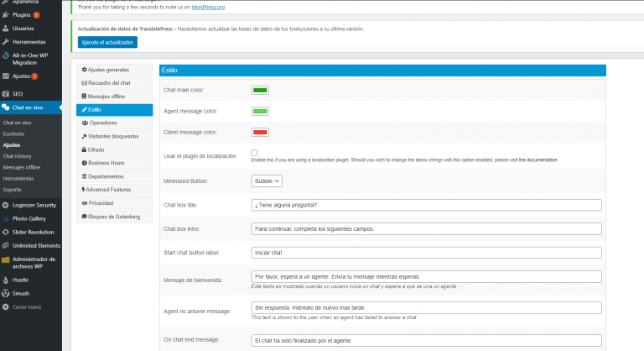Click the Chat box title input field
Viewport: 644px width, 351px height.
426,204
